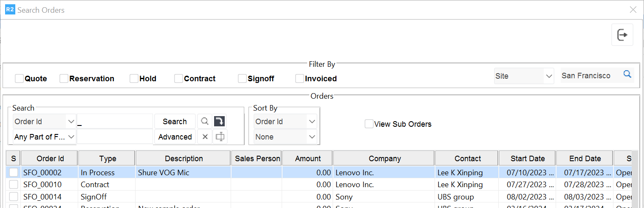
Task: Click the Start Date column header
Action: click(528, 159)
